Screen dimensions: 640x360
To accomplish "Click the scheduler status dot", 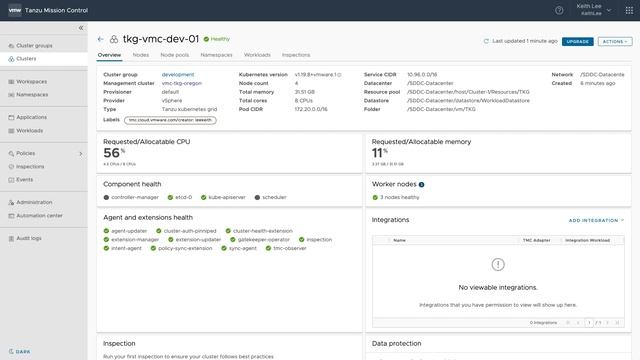I will 257,198.
